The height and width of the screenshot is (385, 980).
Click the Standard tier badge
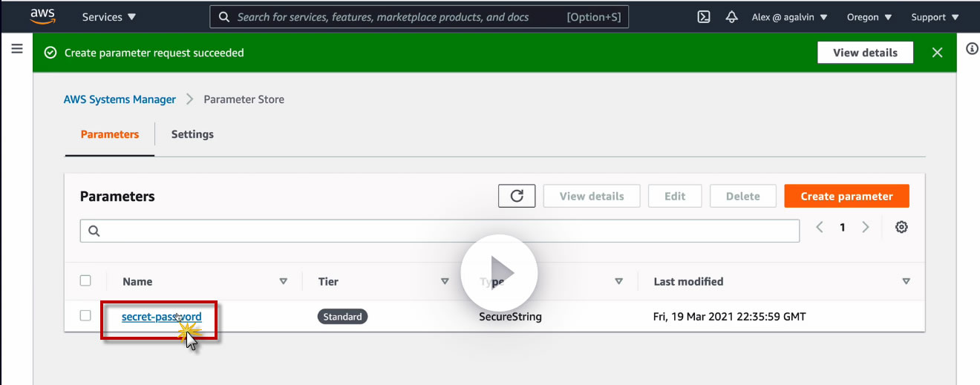pyautogui.click(x=342, y=317)
